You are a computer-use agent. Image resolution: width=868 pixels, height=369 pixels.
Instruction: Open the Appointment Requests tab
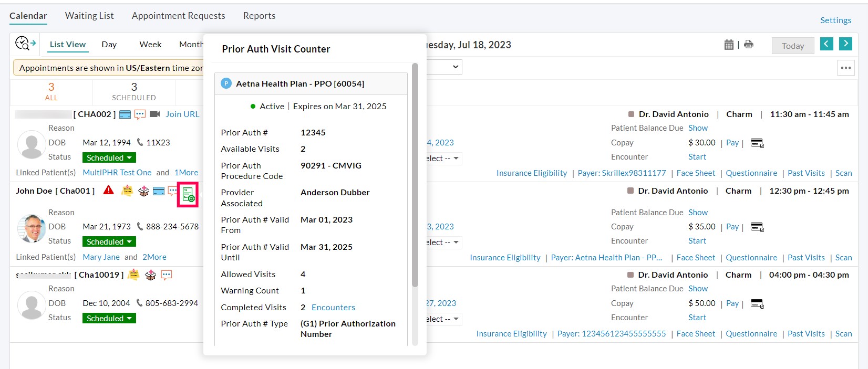point(179,16)
